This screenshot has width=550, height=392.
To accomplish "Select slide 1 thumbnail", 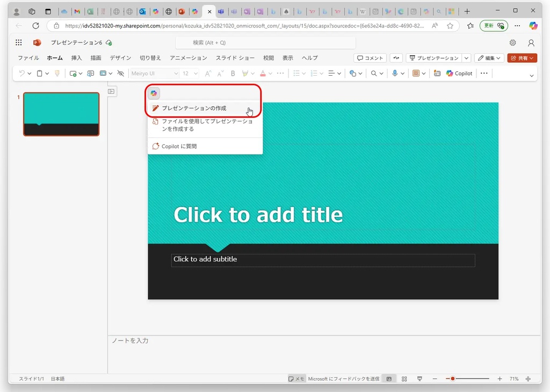I will pyautogui.click(x=61, y=114).
